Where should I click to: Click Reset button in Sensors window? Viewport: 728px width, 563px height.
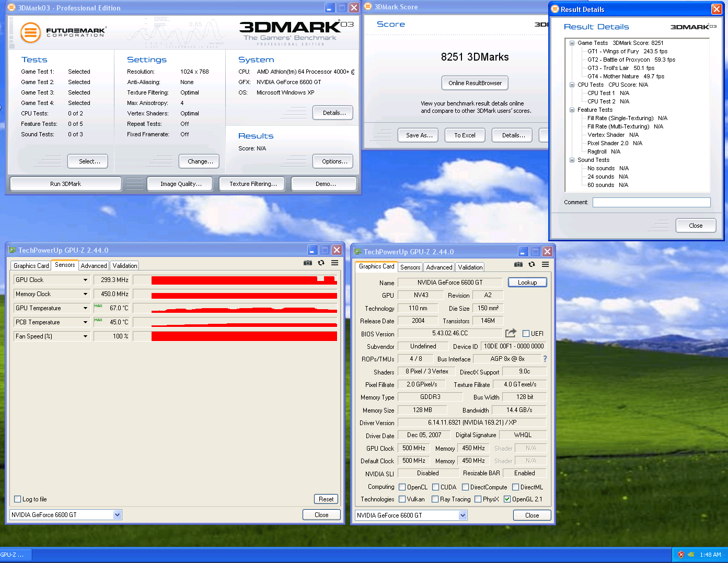(x=326, y=499)
